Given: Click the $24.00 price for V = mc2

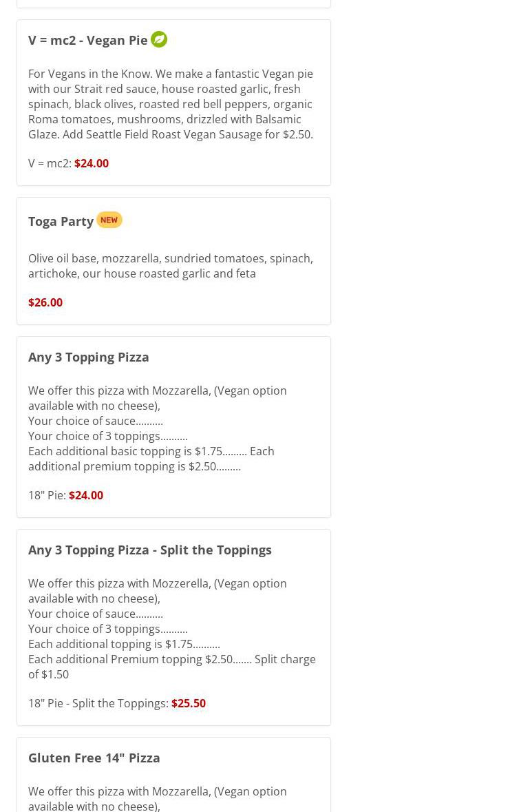Looking at the screenshot, I should (91, 163).
